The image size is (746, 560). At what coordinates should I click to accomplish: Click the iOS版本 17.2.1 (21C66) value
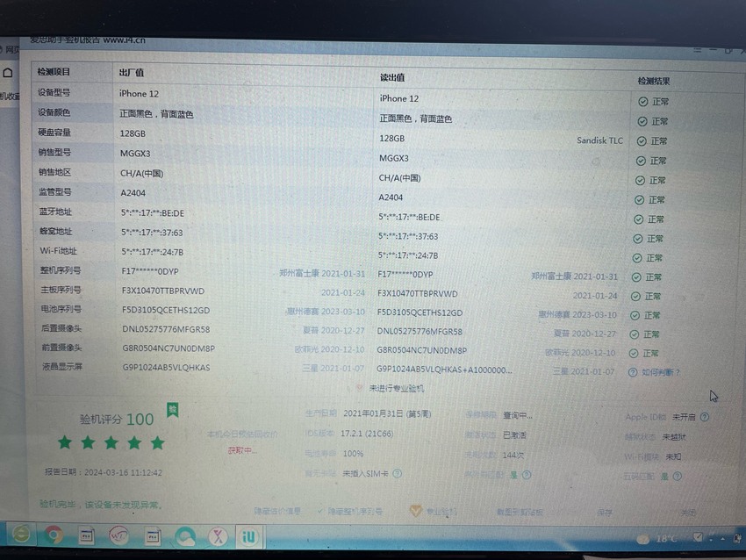(367, 434)
